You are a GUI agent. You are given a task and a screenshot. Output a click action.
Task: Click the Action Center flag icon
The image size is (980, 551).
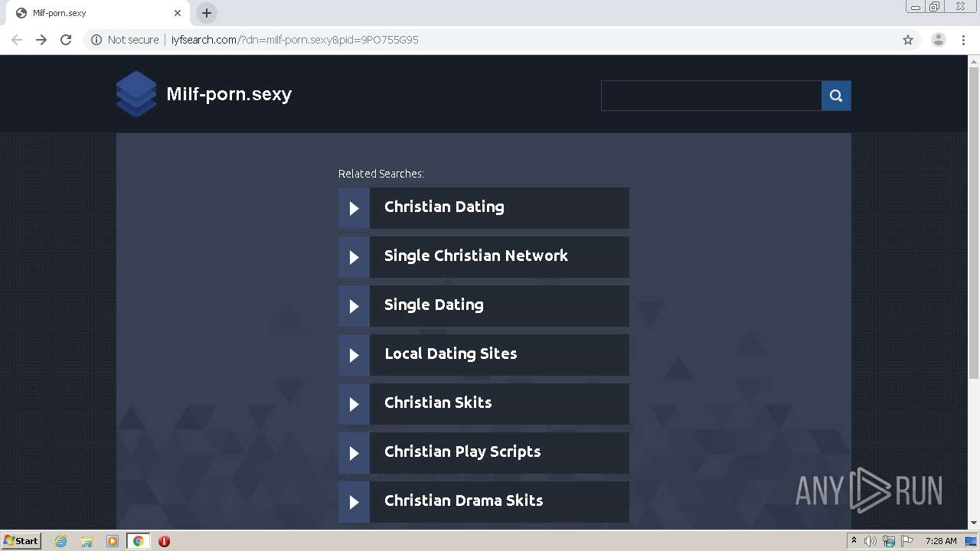[x=908, y=541]
